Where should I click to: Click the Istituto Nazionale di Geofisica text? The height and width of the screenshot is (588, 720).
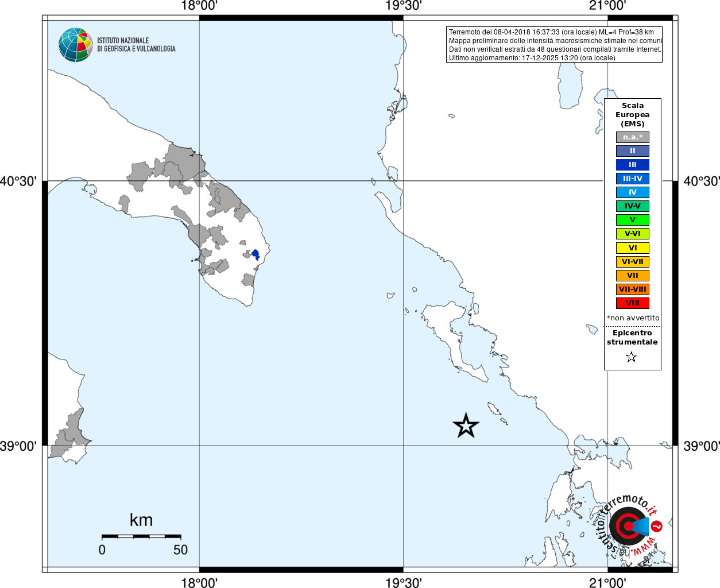tap(136, 45)
